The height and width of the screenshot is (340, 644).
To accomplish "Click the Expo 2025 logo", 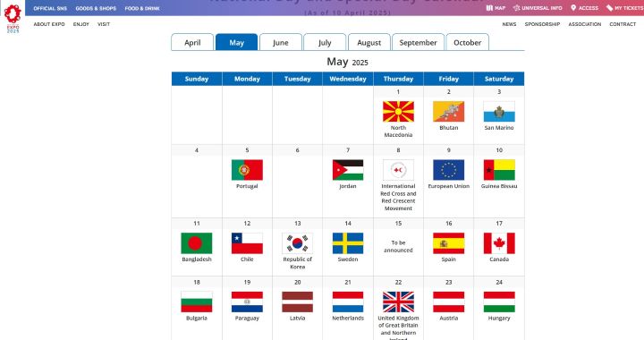I will point(13,19).
